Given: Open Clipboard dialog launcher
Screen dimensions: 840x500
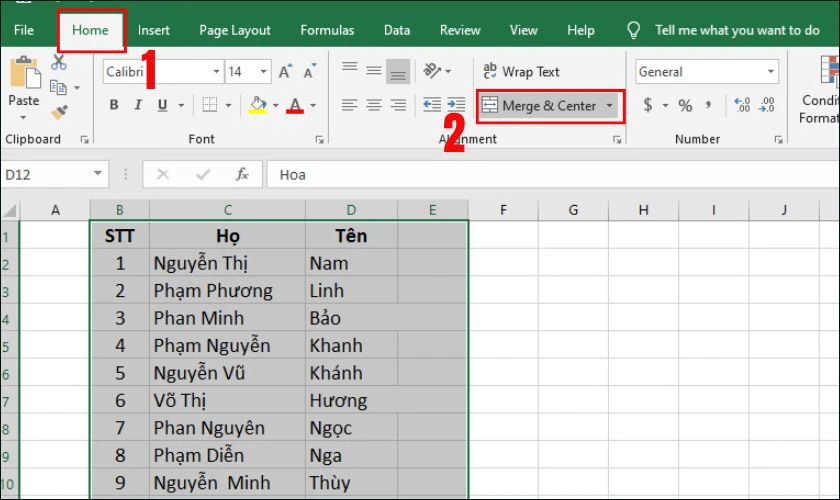Looking at the screenshot, I should pyautogui.click(x=85, y=139).
